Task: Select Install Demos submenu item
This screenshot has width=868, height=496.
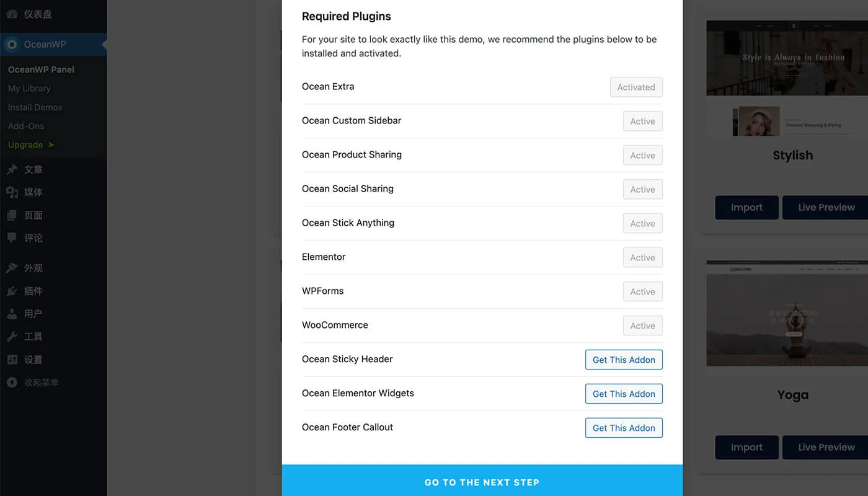Action: (35, 107)
